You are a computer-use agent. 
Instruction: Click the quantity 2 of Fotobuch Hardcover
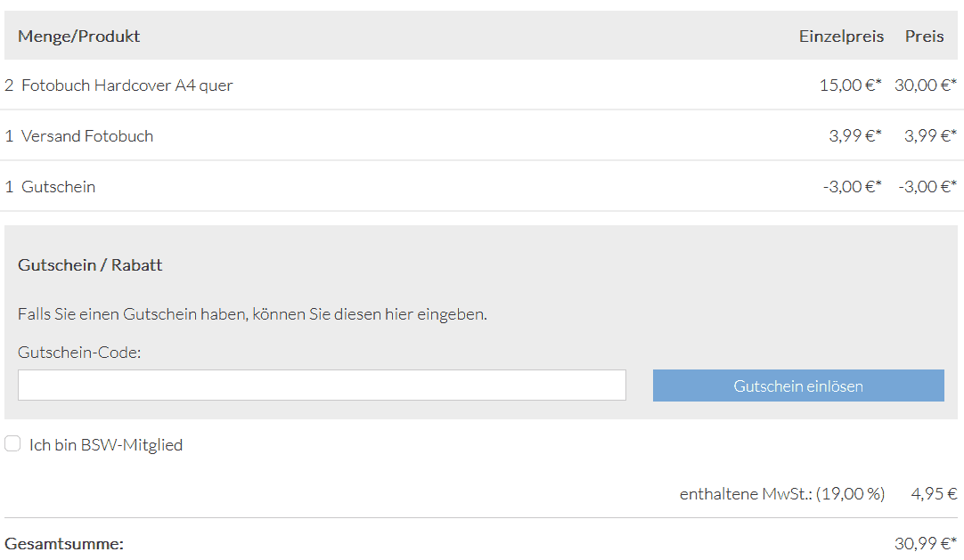(x=9, y=85)
